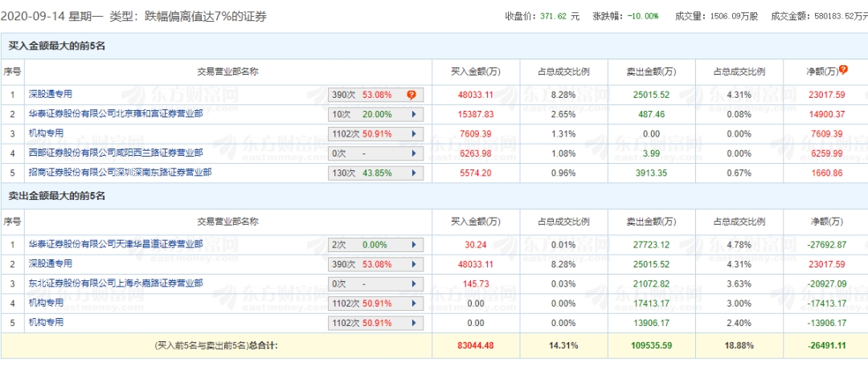Open 东北证券上海永嘉路证券营业部 link
The height and width of the screenshot is (371, 868).
point(116,283)
